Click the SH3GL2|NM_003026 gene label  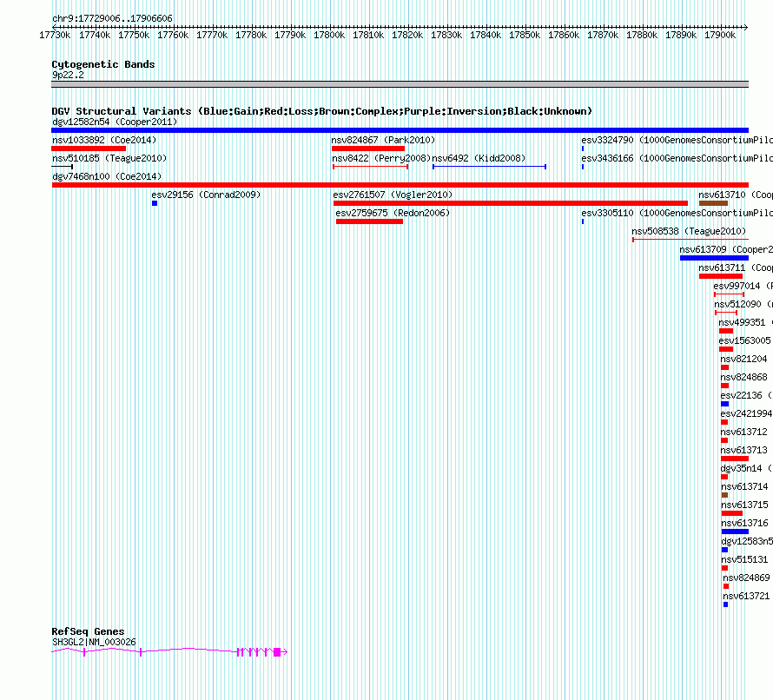[94, 642]
